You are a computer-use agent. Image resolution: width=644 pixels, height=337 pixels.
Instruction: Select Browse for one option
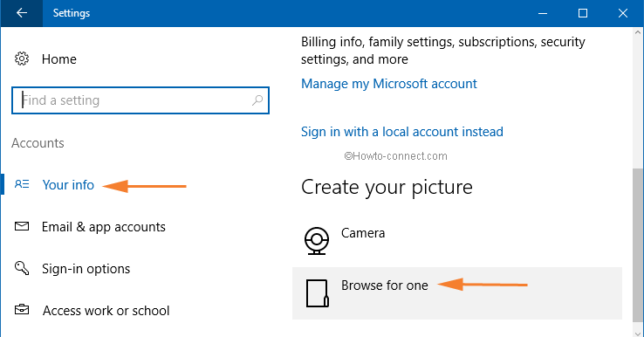457,293
